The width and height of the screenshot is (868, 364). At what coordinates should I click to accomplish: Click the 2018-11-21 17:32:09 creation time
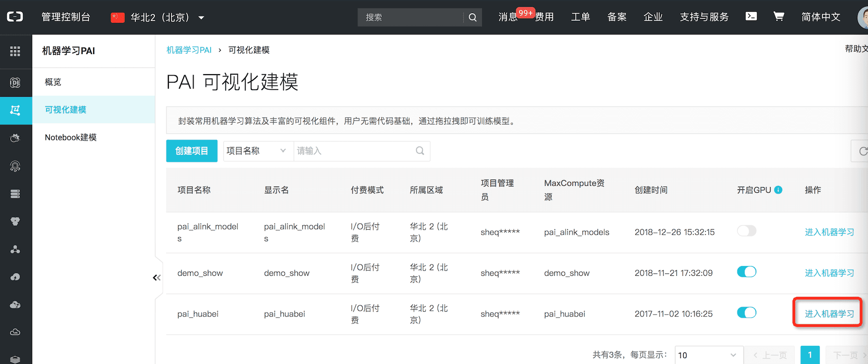(674, 273)
